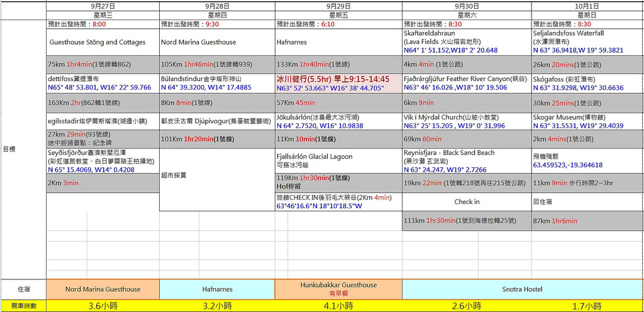The image size is (644, 312).
Task: Click the 119Km 1hr30min Hof停留 cell
Action: point(338,182)
